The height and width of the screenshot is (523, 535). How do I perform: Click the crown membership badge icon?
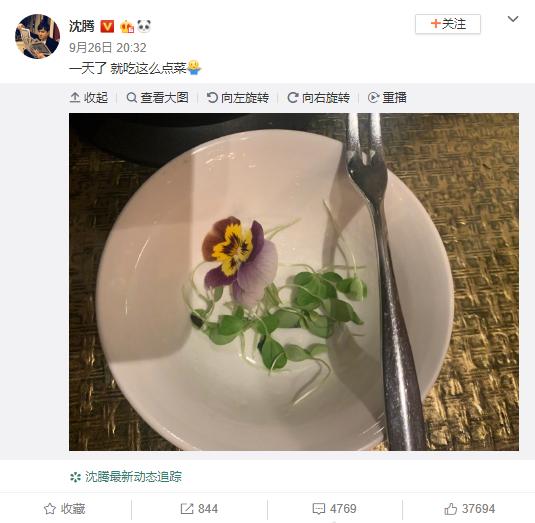pyautogui.click(x=127, y=27)
